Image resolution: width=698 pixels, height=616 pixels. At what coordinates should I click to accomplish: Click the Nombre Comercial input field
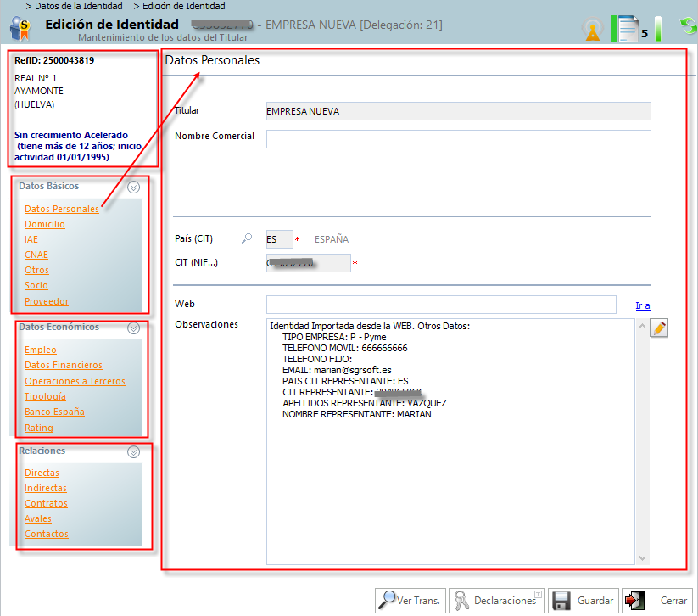459,139
